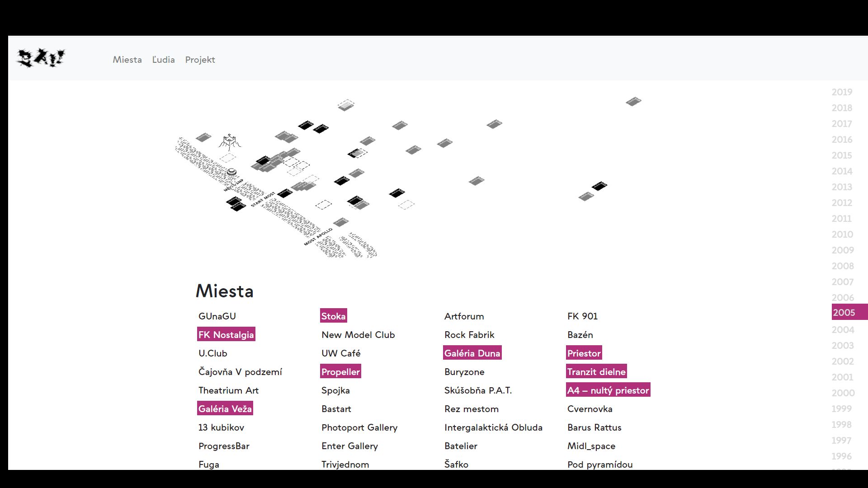868x488 pixels.
Task: Click the black splatter site logo
Action: tap(41, 58)
